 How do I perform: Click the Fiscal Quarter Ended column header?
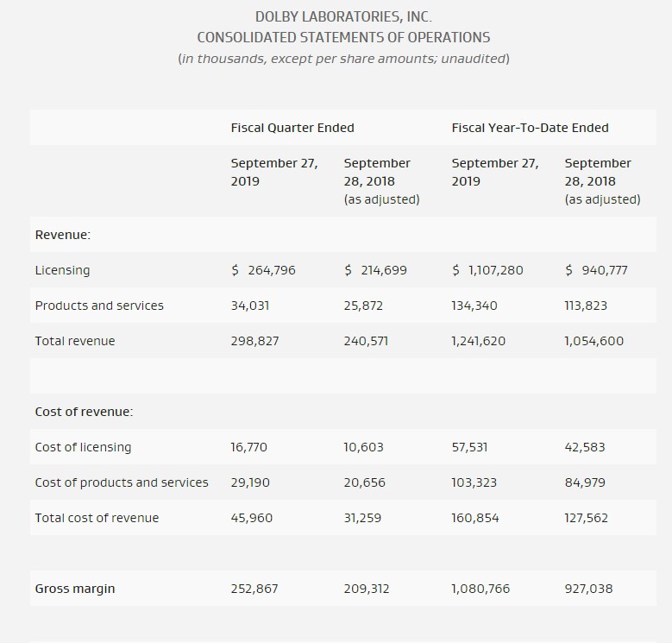coord(292,128)
